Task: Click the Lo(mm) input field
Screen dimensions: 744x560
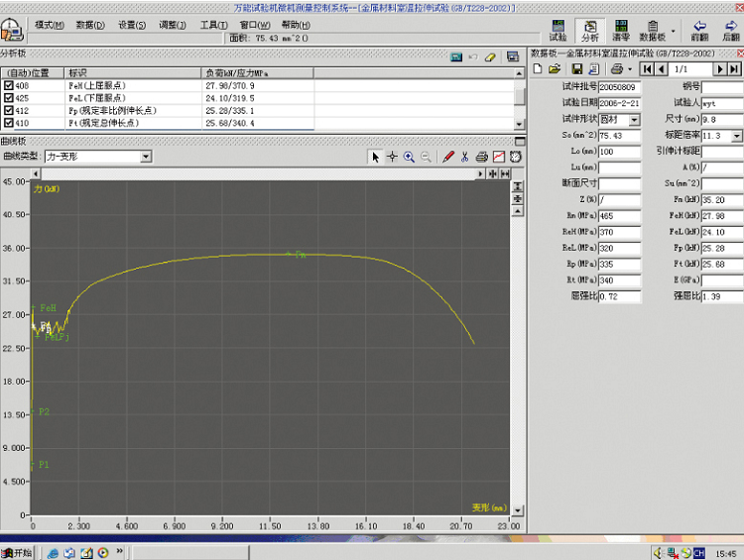Action: pos(619,152)
